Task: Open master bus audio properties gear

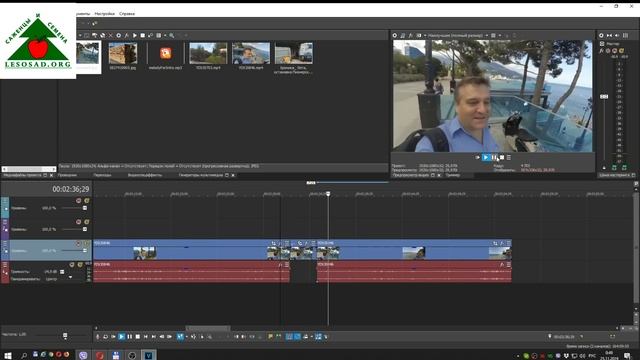Action: pos(601,36)
